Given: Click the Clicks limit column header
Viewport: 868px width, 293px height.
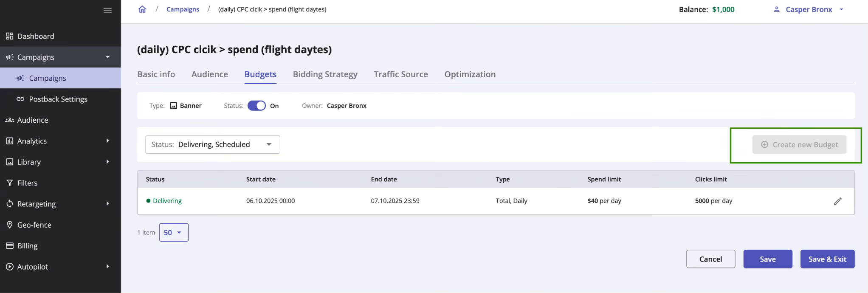Looking at the screenshot, I should point(711,179).
